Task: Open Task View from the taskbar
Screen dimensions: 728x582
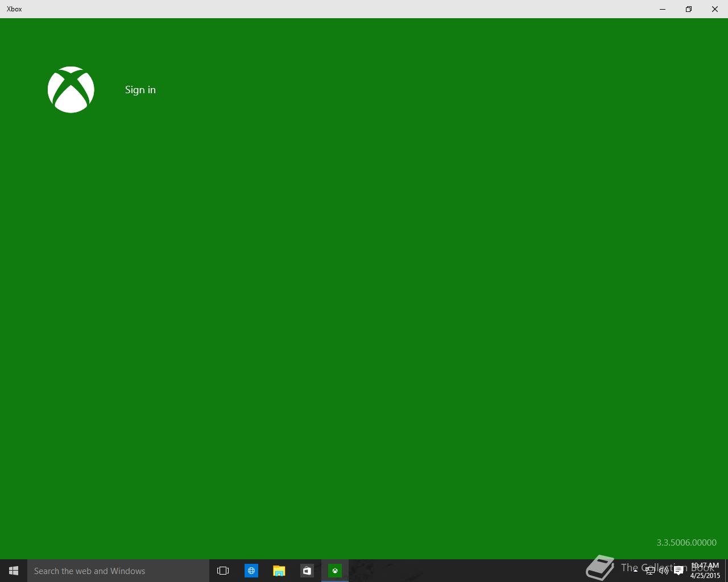Action: [223, 571]
